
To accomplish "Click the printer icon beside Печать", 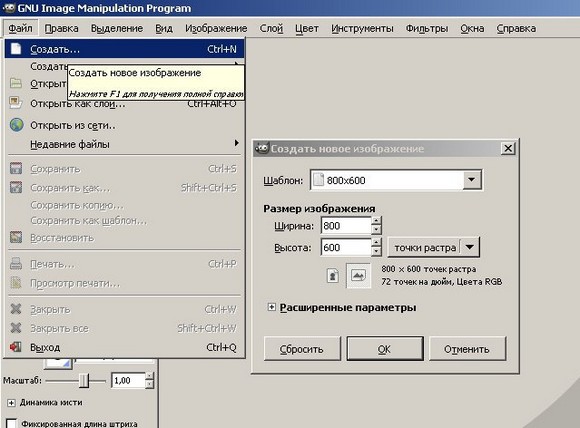I will 16,264.
